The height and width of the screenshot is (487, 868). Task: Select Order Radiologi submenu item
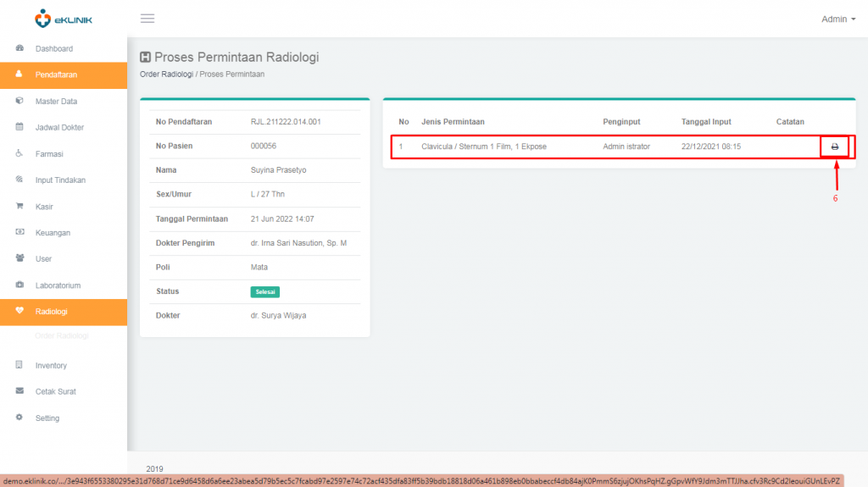pyautogui.click(x=62, y=336)
